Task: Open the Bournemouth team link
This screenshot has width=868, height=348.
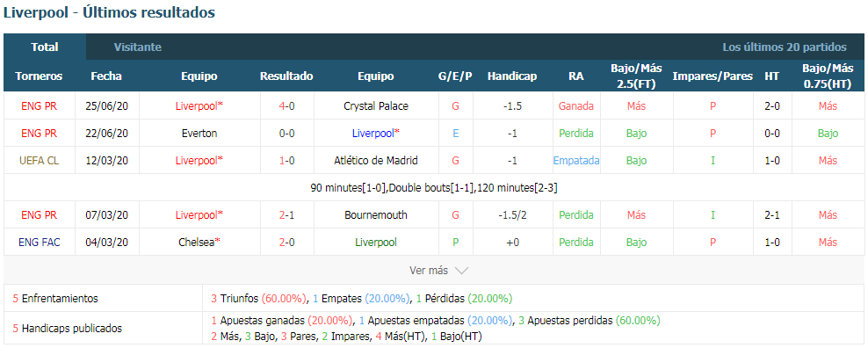Action: coord(376,214)
